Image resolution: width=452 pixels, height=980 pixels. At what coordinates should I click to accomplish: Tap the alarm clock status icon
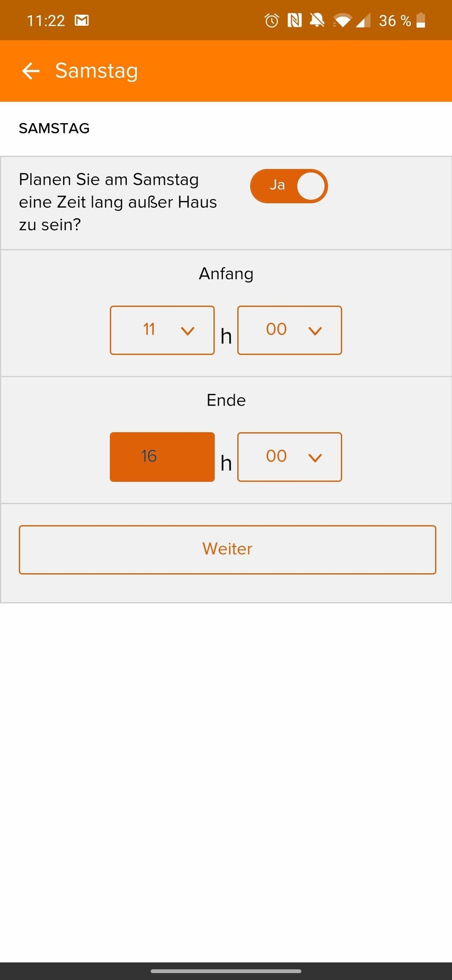coord(271,20)
